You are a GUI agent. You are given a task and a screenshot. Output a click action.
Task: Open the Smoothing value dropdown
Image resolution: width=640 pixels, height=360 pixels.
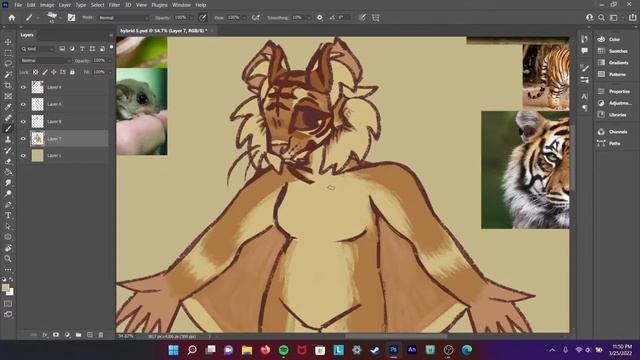[308, 18]
